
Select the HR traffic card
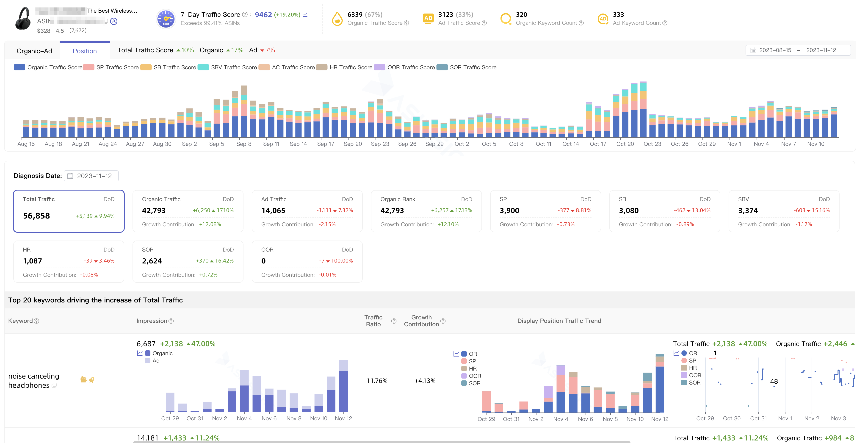point(69,261)
